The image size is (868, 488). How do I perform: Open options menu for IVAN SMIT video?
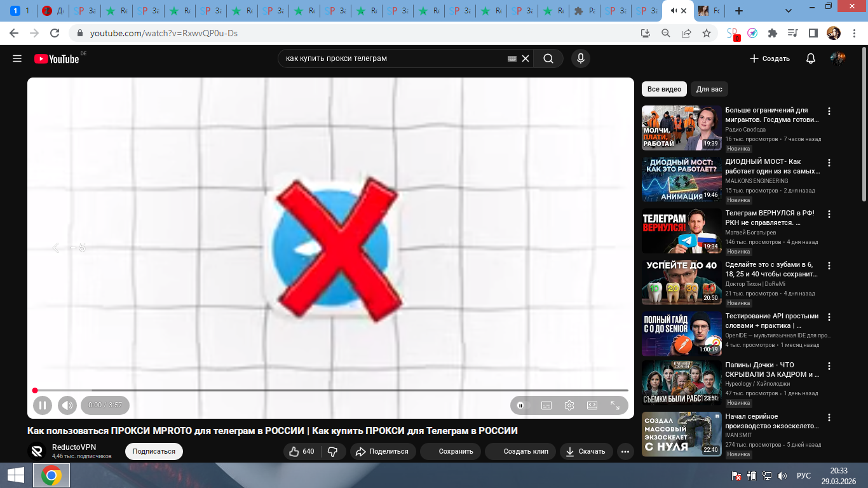click(829, 417)
